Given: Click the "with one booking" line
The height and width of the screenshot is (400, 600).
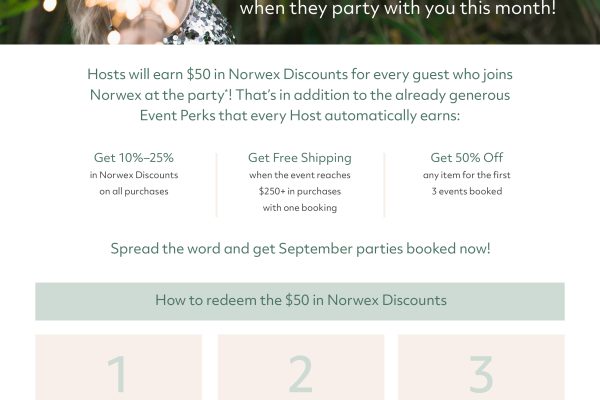Looking at the screenshot, I should (x=300, y=208).
